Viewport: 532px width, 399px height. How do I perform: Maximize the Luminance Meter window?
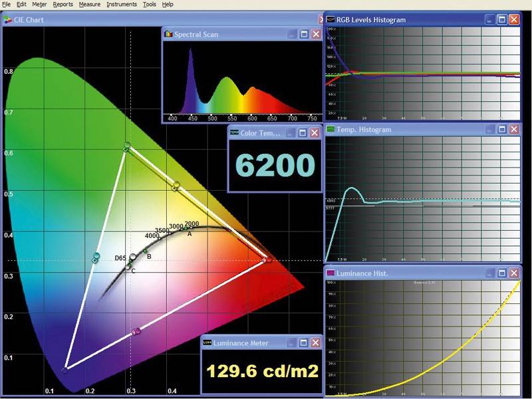[x=303, y=343]
